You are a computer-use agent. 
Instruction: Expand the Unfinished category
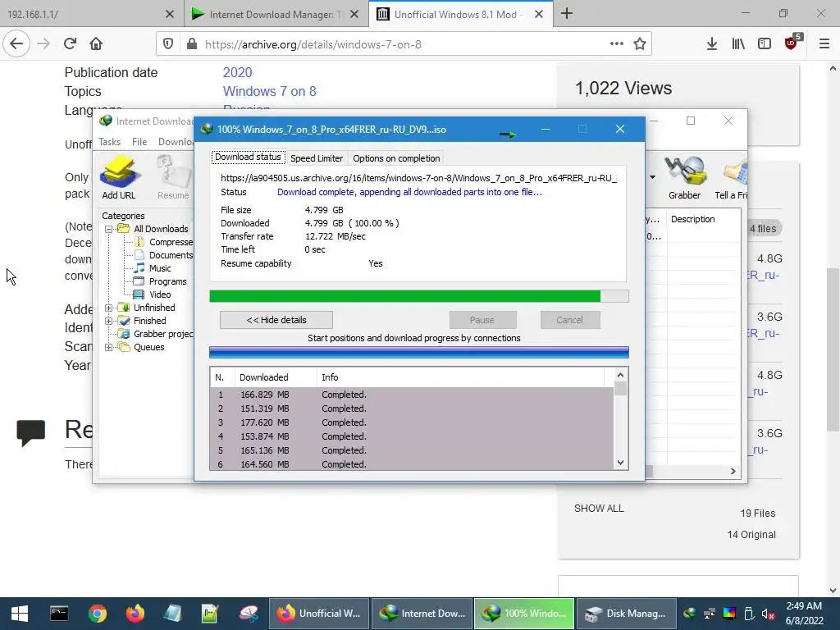[x=109, y=308]
